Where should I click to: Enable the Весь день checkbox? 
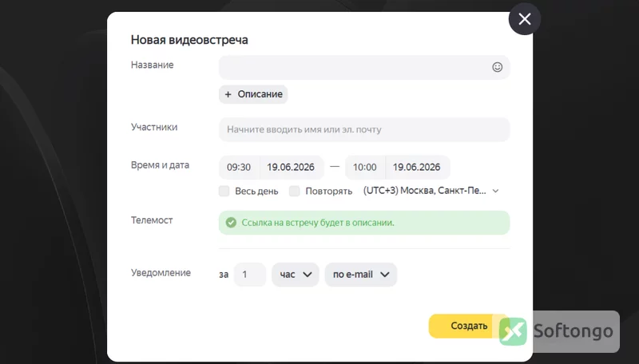(224, 191)
